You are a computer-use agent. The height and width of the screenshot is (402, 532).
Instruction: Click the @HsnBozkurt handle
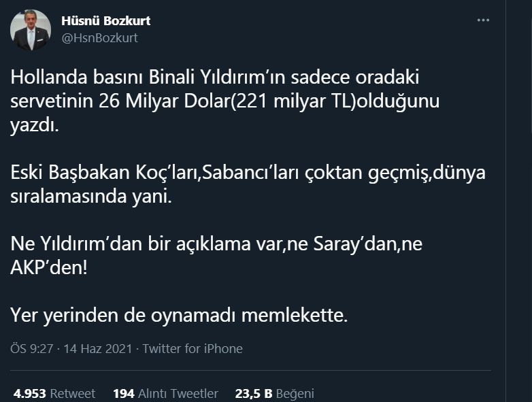pyautogui.click(x=99, y=38)
